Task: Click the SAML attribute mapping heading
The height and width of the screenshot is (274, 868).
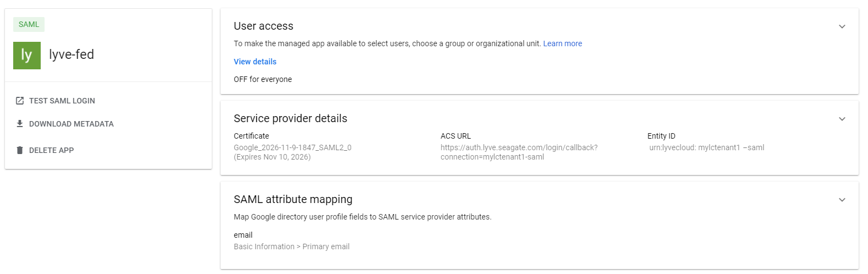Action: [293, 199]
